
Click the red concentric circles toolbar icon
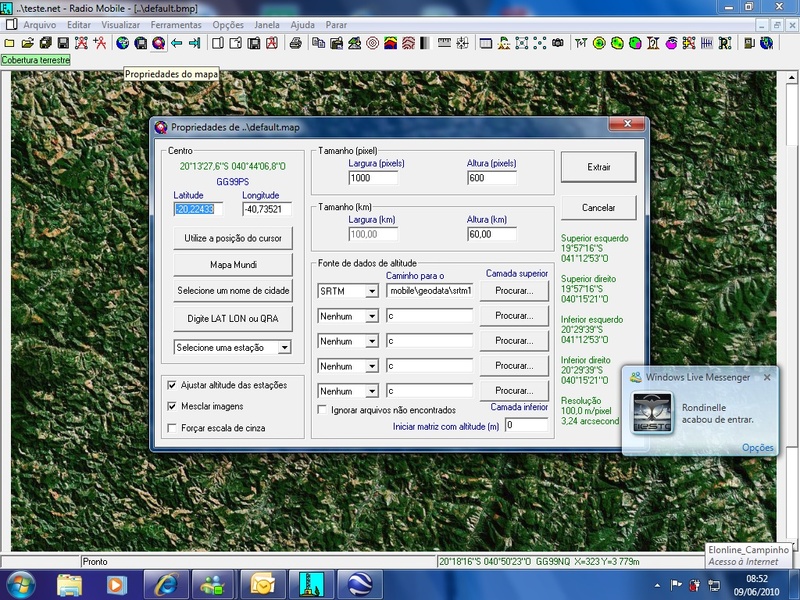click(372, 43)
